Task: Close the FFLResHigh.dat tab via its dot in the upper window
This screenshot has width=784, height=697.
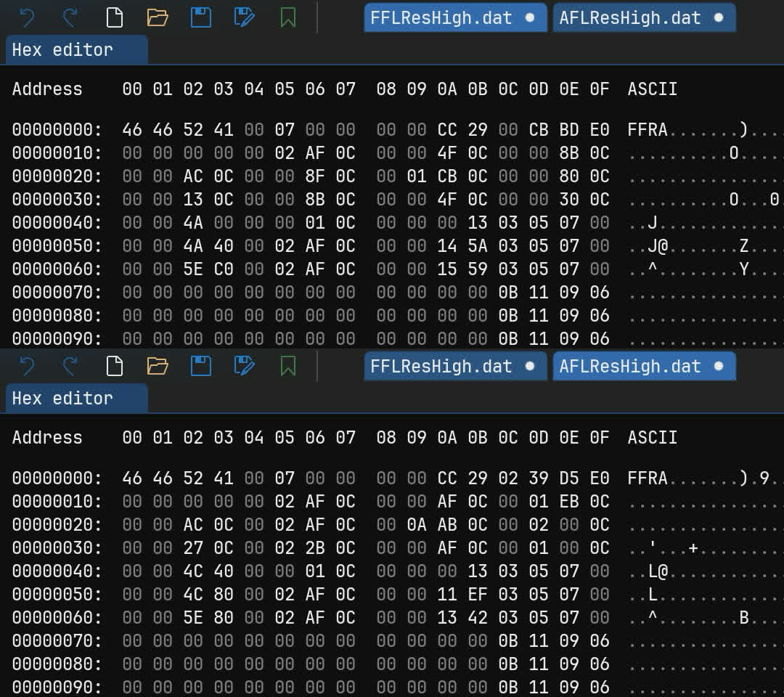Action: pos(530,17)
